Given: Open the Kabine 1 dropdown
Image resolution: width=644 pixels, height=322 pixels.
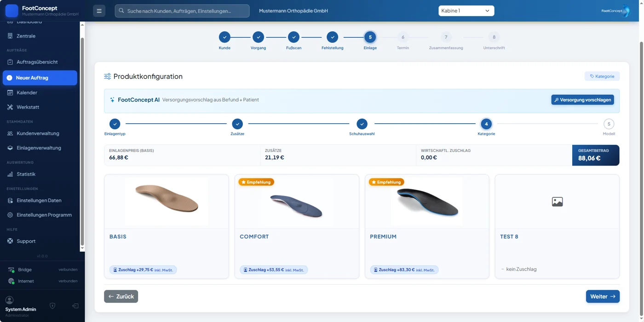Looking at the screenshot, I should (x=466, y=11).
